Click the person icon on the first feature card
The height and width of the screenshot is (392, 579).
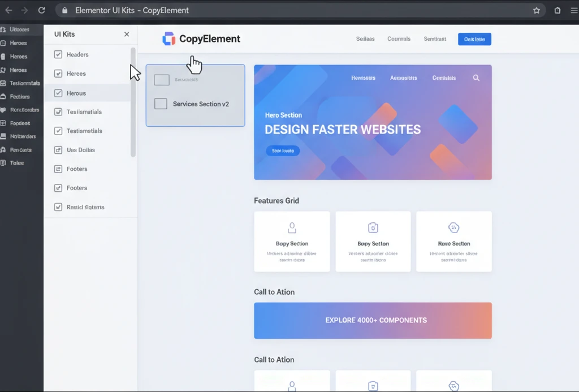point(292,227)
